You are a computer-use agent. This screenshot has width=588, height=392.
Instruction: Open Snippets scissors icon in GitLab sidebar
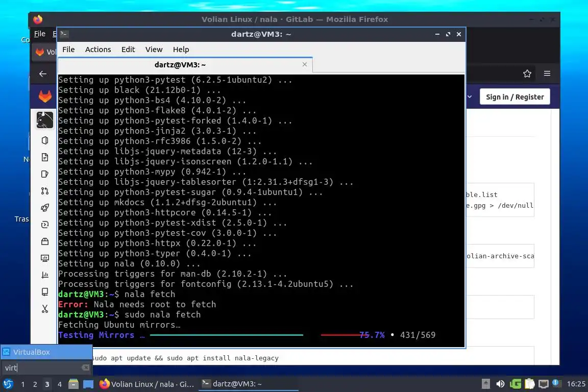pyautogui.click(x=44, y=309)
